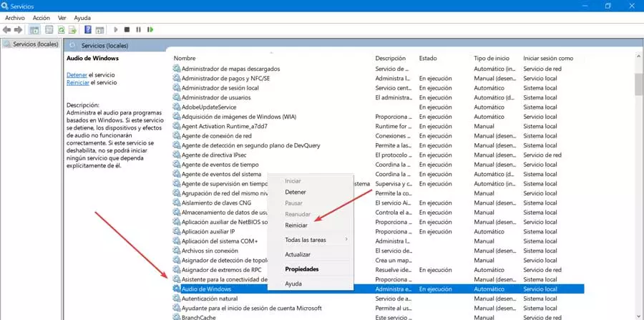Choose Detener in the context menu
Viewport: 644px width, 320px height.
[x=296, y=192]
